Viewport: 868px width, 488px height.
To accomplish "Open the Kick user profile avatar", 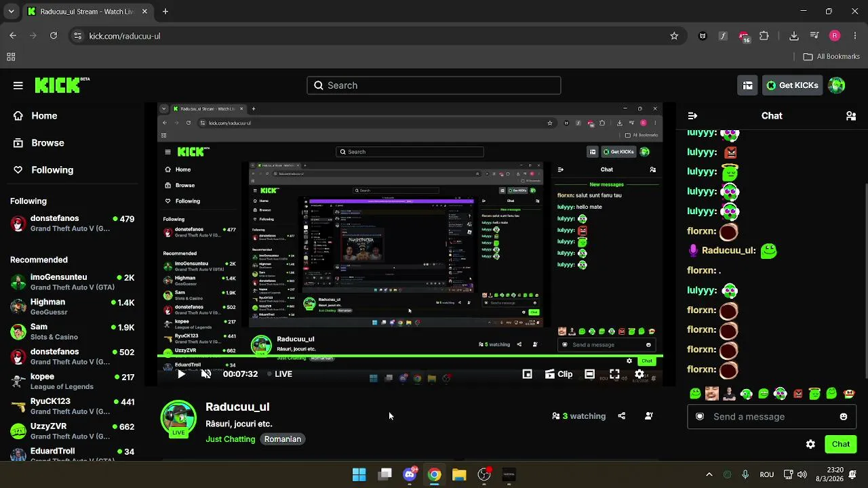I will point(837,85).
